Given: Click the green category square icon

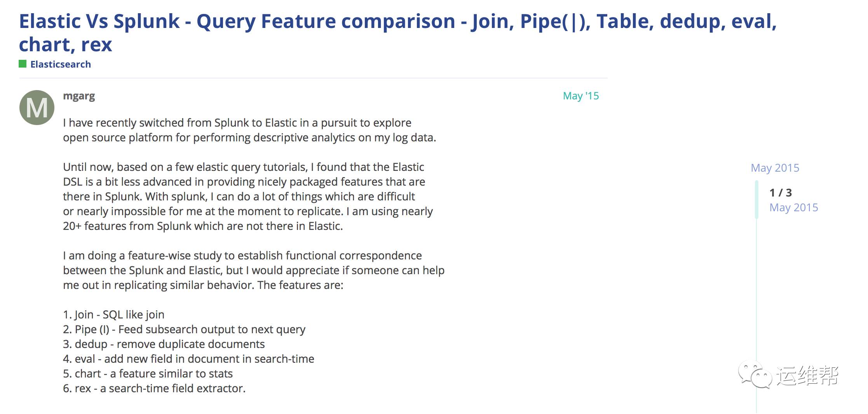Looking at the screenshot, I should (23, 64).
